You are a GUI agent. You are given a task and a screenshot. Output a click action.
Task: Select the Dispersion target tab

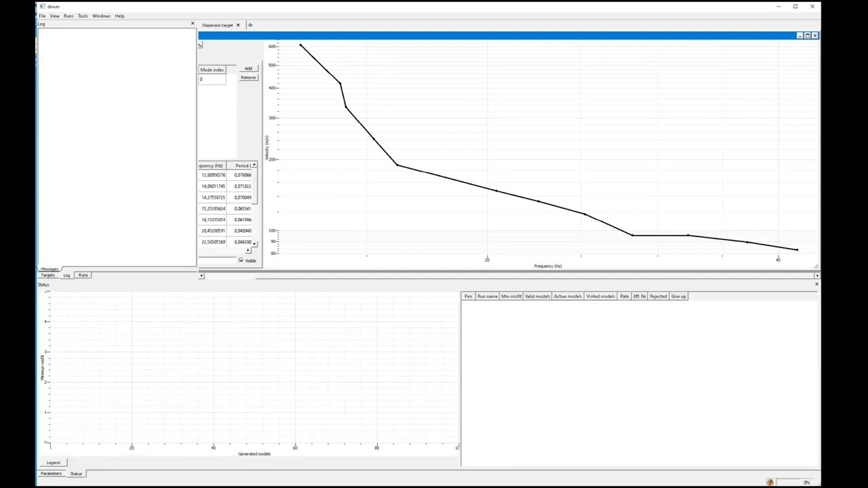click(217, 25)
